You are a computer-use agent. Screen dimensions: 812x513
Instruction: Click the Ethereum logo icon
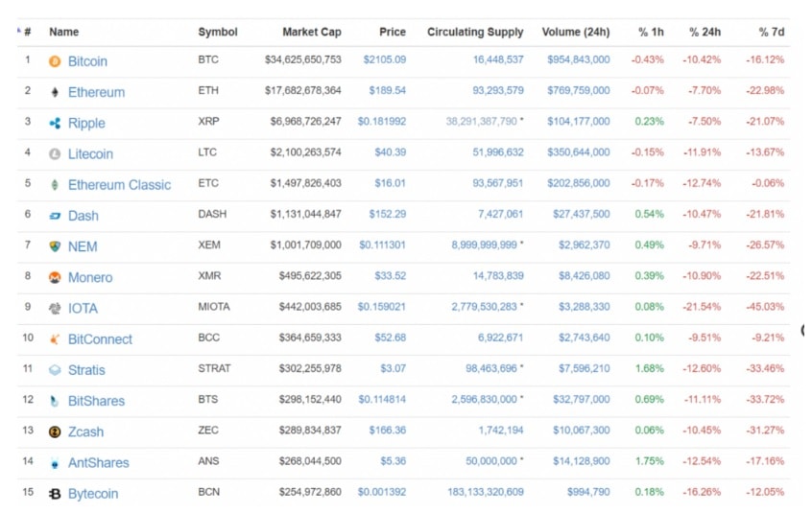[55, 92]
